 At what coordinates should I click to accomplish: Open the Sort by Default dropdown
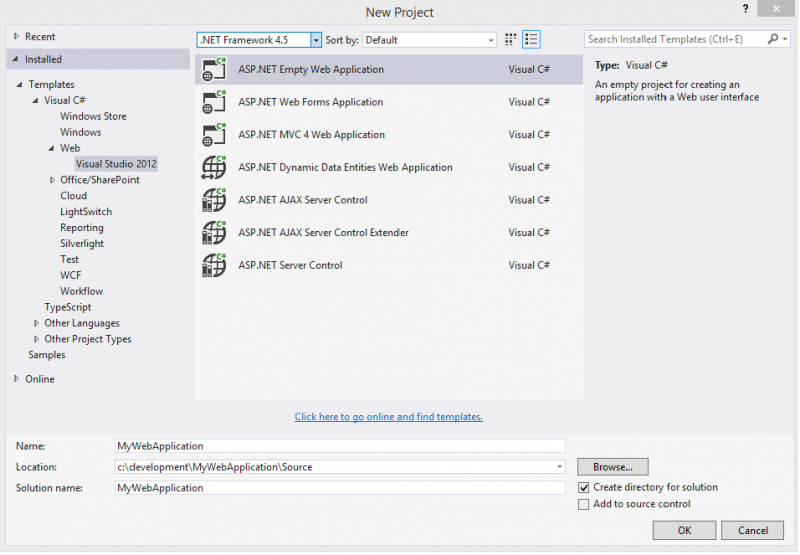coord(490,40)
